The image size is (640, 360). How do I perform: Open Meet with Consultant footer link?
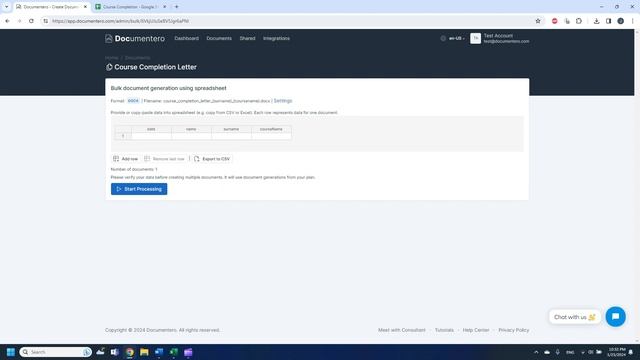click(402, 330)
